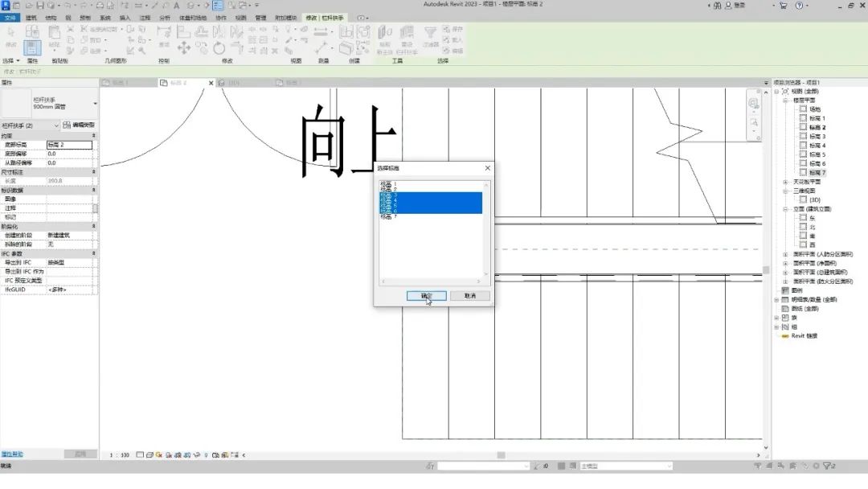Click the zoom region icon on navigation bar
This screenshot has height=489, width=868.
click(753, 121)
